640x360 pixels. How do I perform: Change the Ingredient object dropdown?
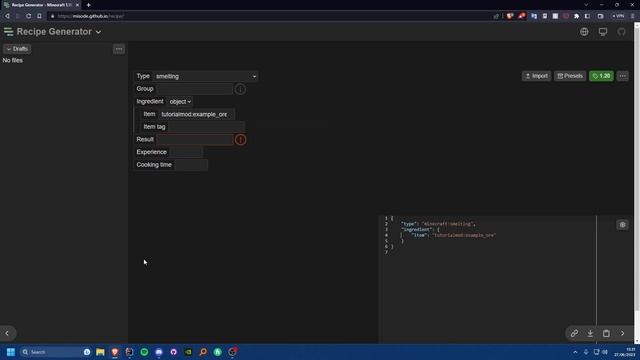tap(180, 102)
